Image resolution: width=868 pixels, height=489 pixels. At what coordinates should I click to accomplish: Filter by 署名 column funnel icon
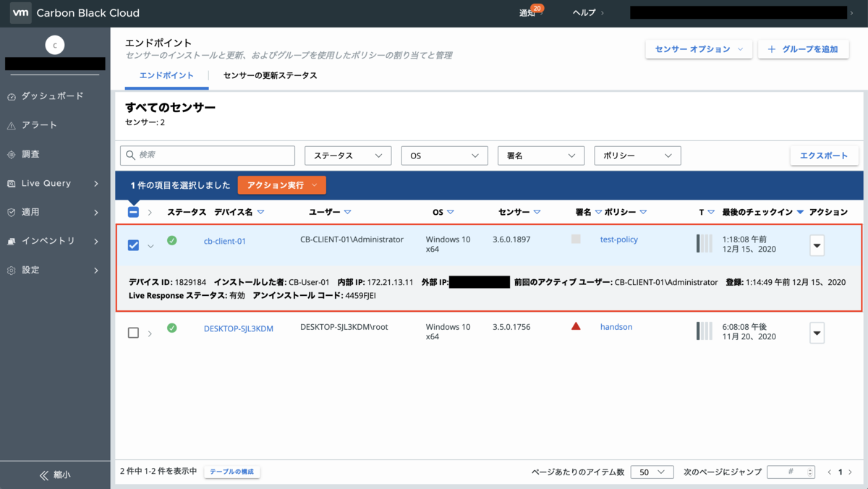[x=598, y=212]
